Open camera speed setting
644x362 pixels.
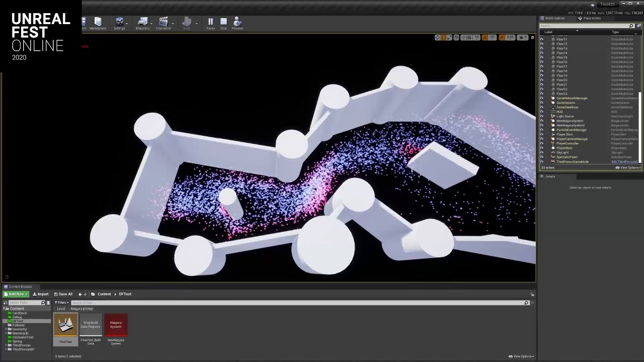point(523,37)
